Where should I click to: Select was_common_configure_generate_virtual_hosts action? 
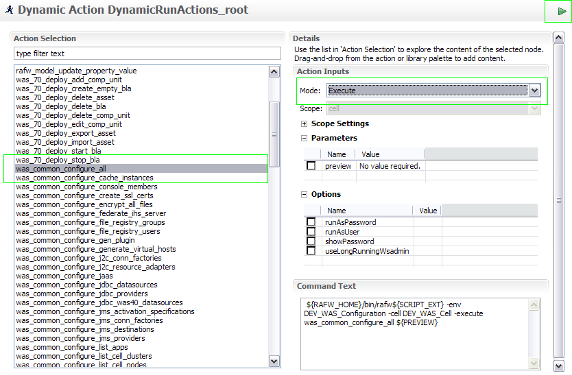pyautogui.click(x=96, y=249)
